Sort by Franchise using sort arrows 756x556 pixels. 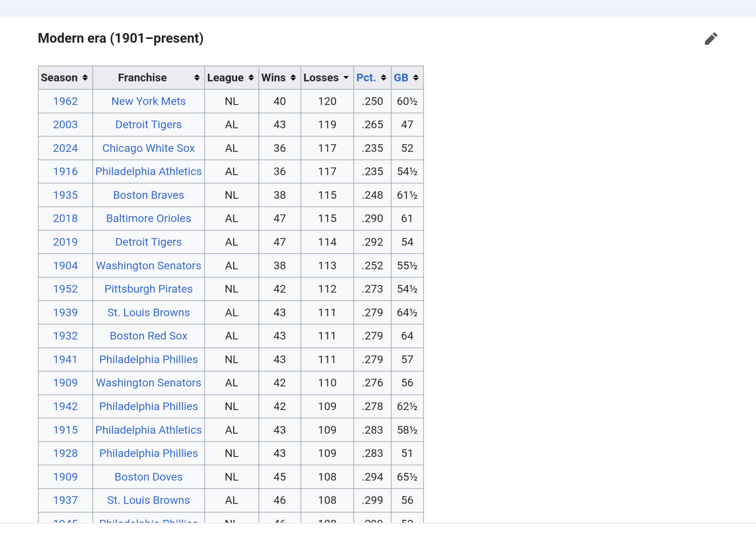pyautogui.click(x=197, y=78)
